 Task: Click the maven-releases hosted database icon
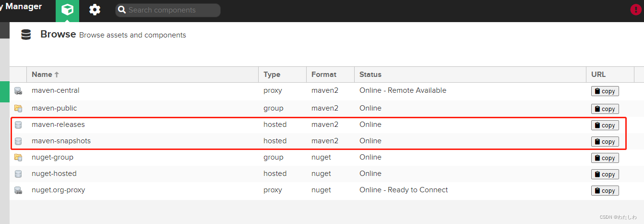point(18,125)
